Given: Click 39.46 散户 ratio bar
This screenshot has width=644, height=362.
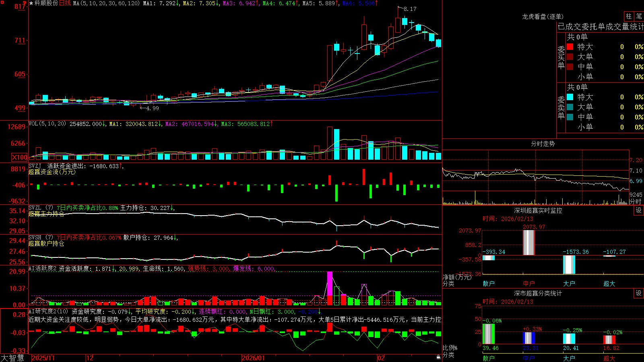Looking at the screenshot, I should click(x=489, y=334).
